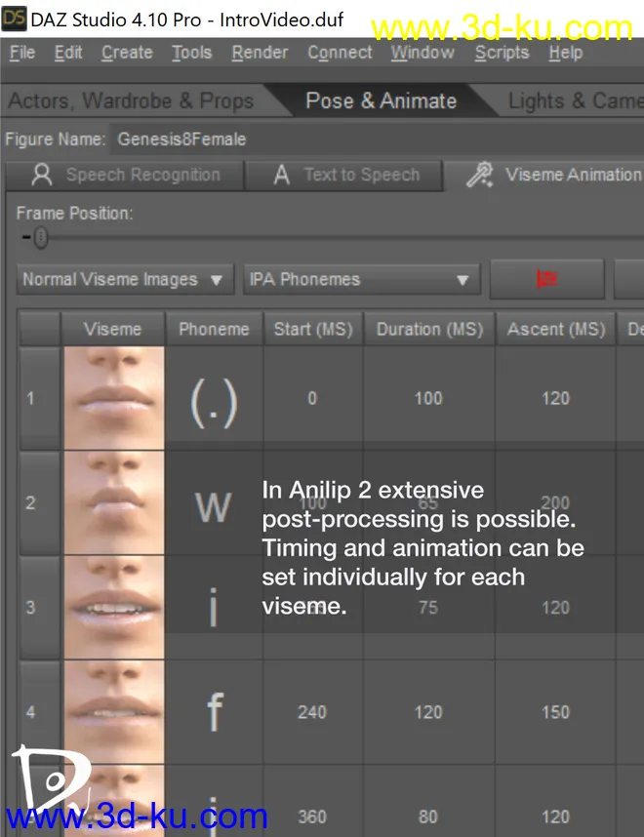Click the Text to Speech letter A icon
The width and height of the screenshot is (644, 837).
[281, 175]
